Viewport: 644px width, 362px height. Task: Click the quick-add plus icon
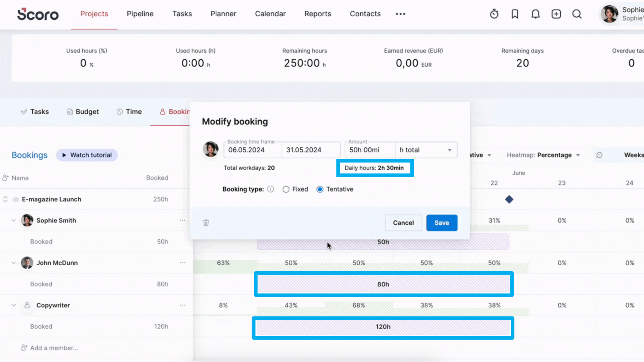(556, 14)
